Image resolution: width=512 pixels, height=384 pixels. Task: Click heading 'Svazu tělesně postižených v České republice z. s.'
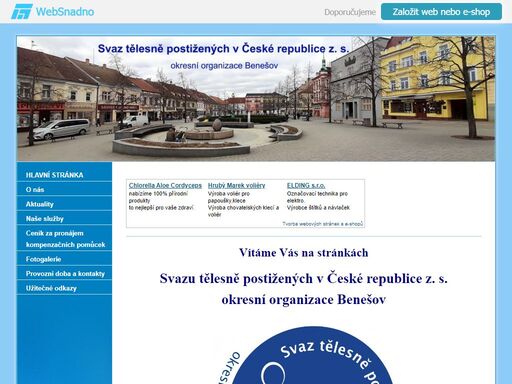pos(304,278)
